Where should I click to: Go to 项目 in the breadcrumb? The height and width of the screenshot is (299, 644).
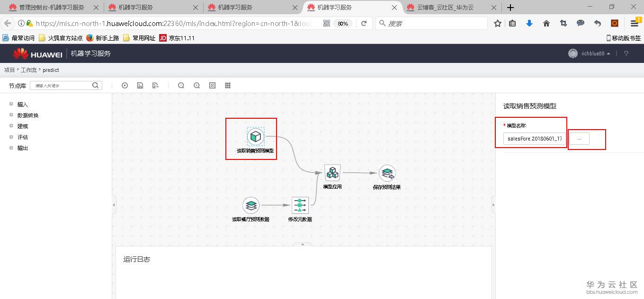(x=9, y=70)
